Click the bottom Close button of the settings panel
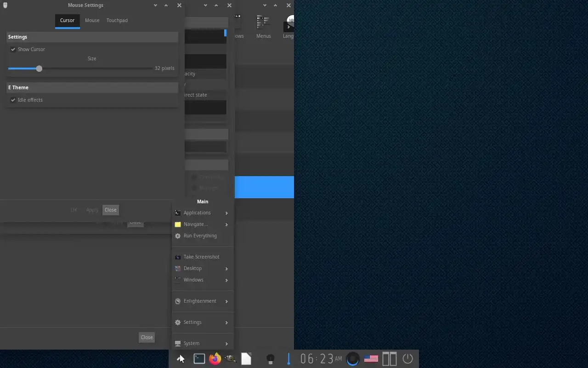This screenshot has height=368, width=588. [x=147, y=337]
